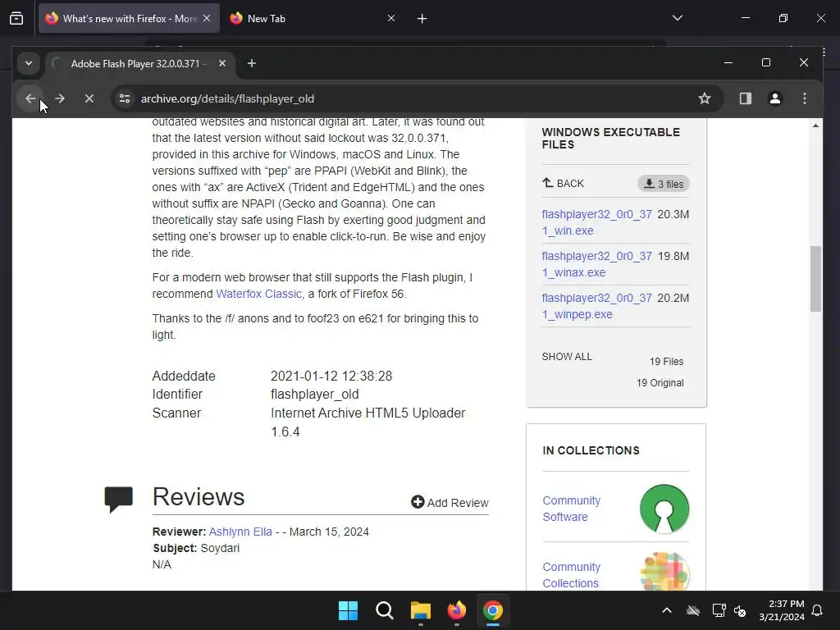Viewport: 840px width, 630px height.
Task: Switch to Firefox's New Tab tab
Action: pos(313,18)
